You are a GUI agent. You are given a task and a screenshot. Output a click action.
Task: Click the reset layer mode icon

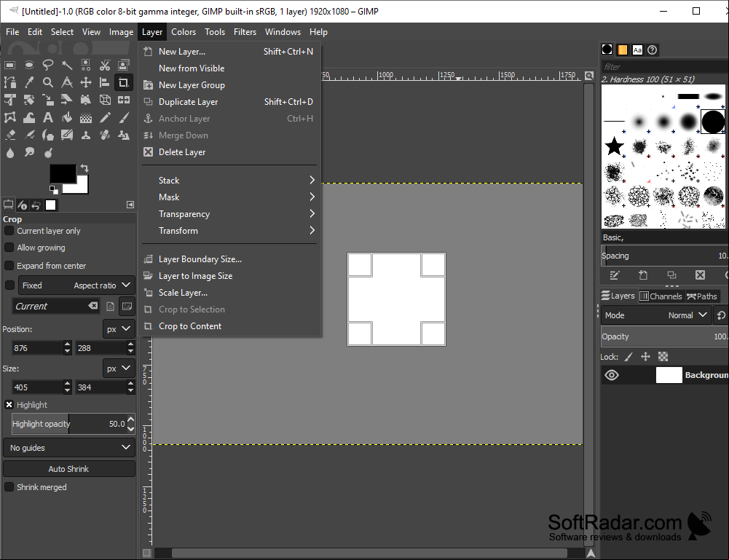pyautogui.click(x=721, y=315)
